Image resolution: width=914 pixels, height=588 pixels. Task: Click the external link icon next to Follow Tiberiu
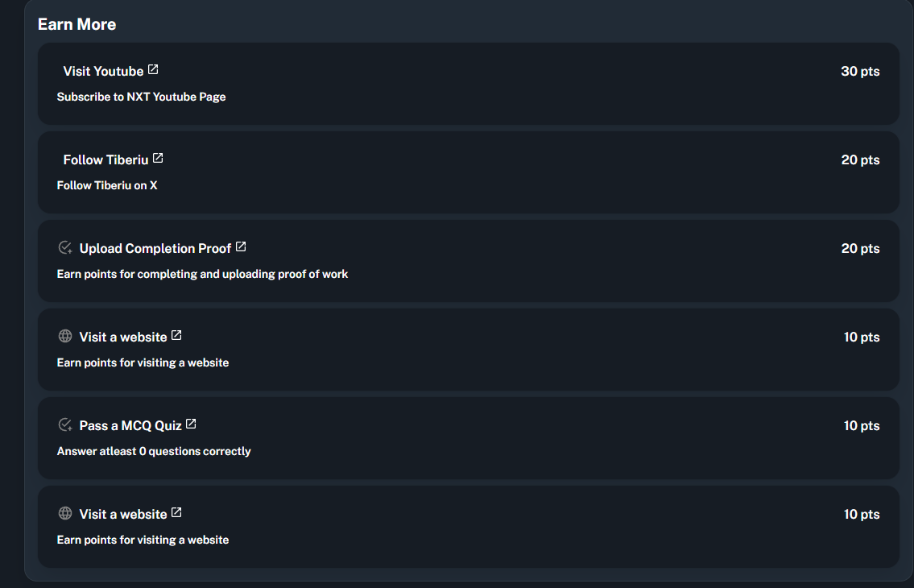coord(158,159)
